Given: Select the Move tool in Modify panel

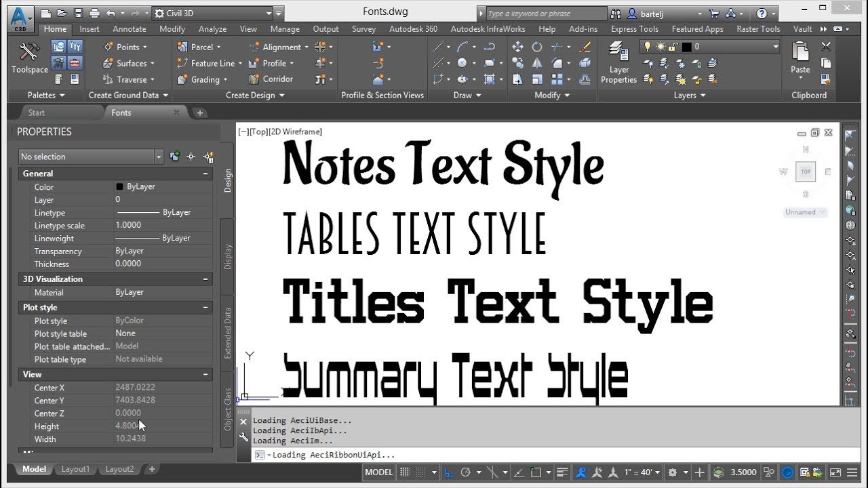Looking at the screenshot, I should (x=517, y=47).
